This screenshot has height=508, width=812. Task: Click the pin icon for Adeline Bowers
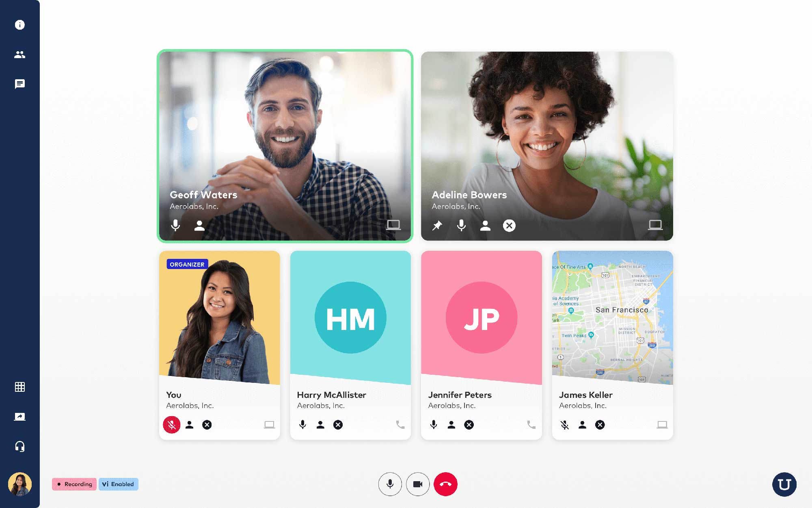[437, 225]
